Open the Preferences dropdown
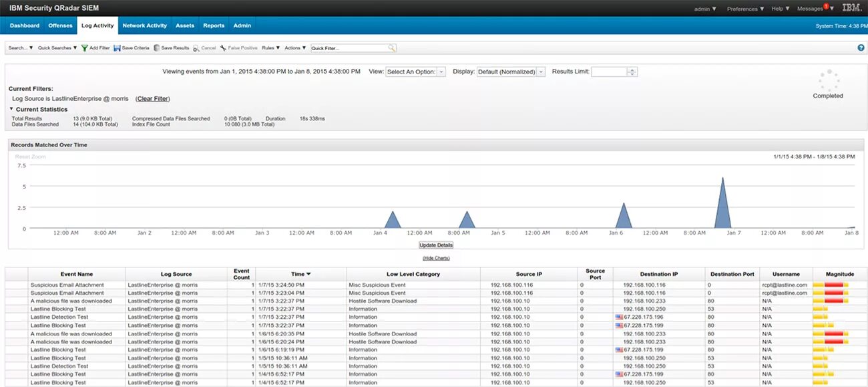Screen dimensions: 868x387 [746, 9]
